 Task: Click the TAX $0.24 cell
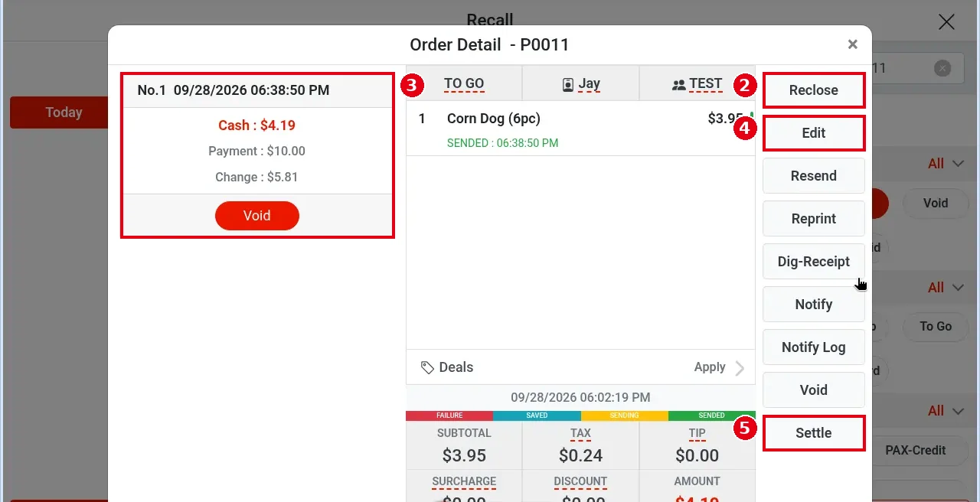click(x=580, y=445)
